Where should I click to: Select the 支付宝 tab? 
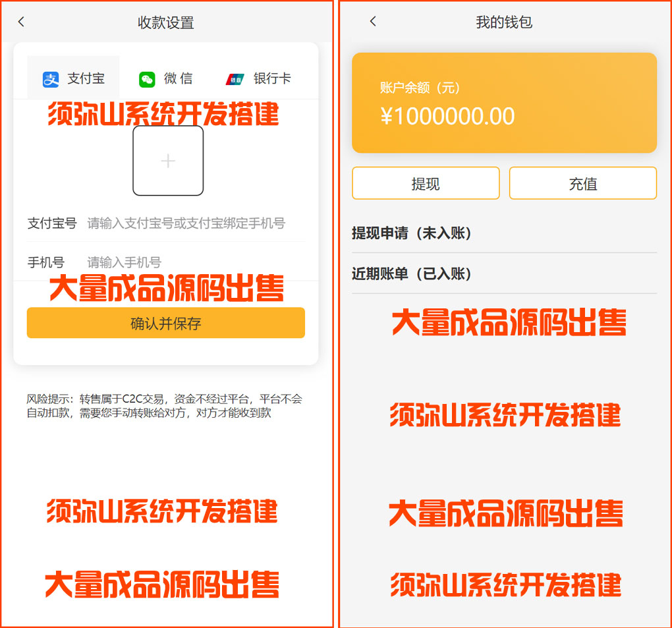(x=73, y=78)
